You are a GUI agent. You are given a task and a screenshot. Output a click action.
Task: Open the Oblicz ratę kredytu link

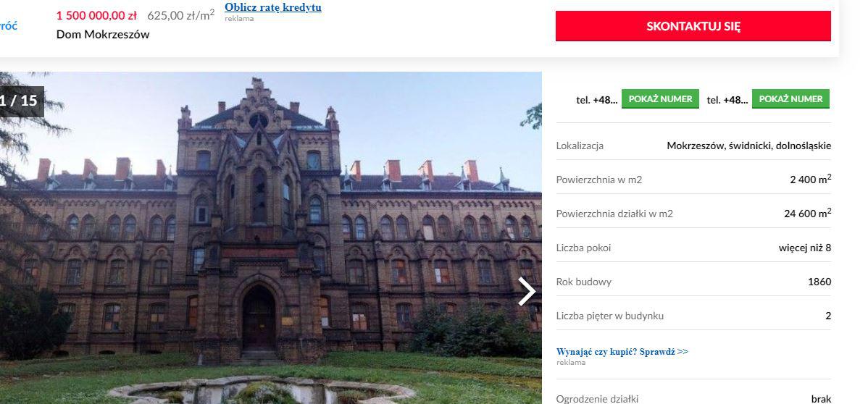(273, 7)
